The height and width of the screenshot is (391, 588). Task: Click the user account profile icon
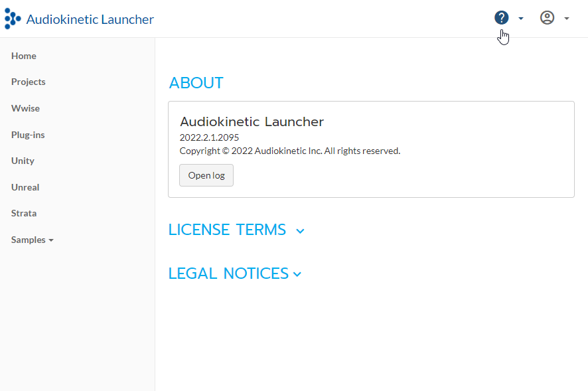[x=547, y=18]
